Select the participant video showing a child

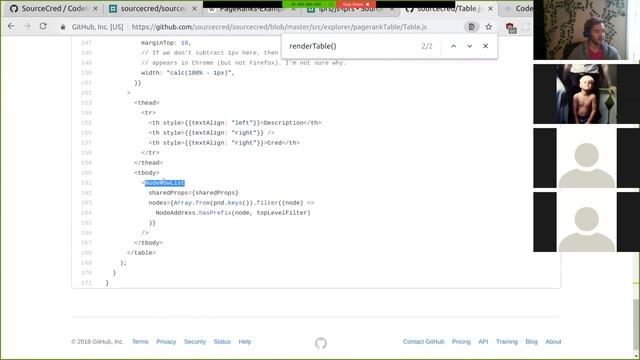tap(586, 94)
